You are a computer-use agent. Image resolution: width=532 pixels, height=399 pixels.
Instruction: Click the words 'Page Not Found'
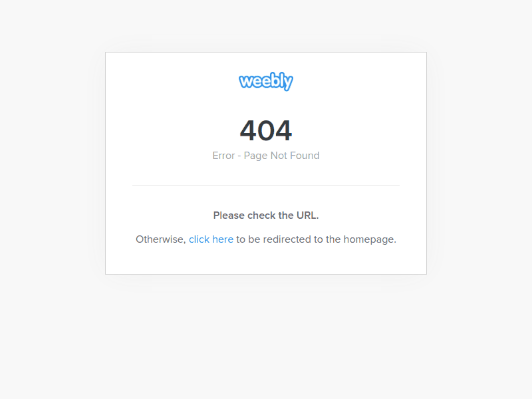click(x=281, y=156)
